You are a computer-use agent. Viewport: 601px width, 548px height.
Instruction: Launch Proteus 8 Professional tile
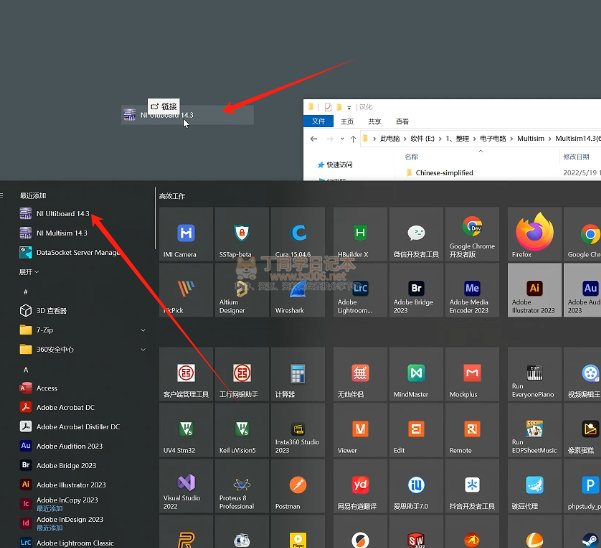(241, 487)
